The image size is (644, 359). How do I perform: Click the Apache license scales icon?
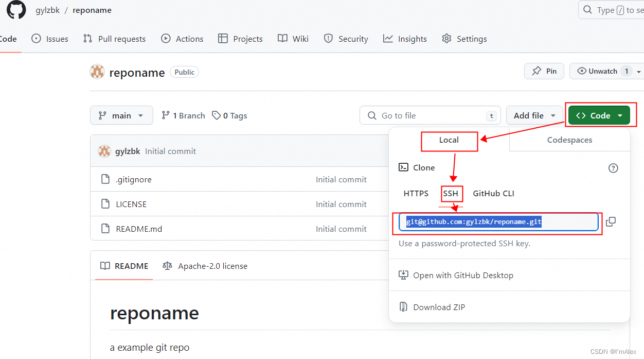click(x=167, y=266)
